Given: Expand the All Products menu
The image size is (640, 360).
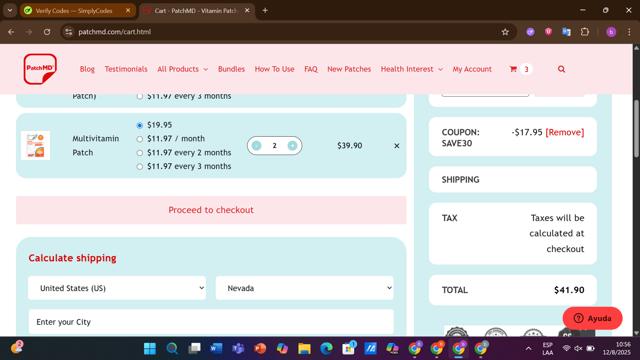Looking at the screenshot, I should tap(182, 69).
